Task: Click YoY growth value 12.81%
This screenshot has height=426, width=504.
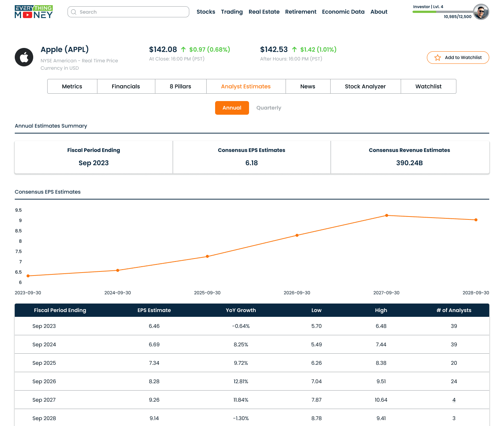Action: coord(241,381)
